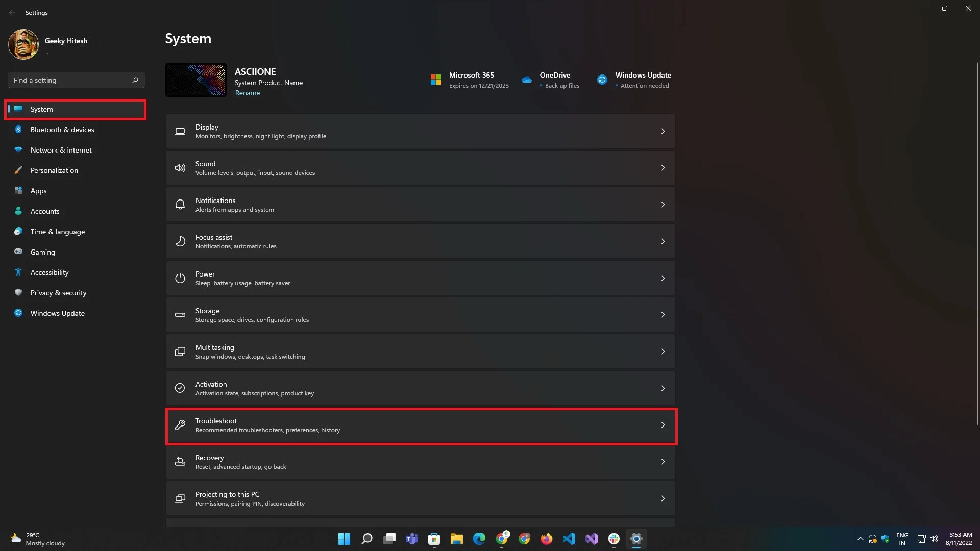Click the Notifications bell icon
Image resolution: width=980 pixels, height=551 pixels.
pyautogui.click(x=180, y=205)
